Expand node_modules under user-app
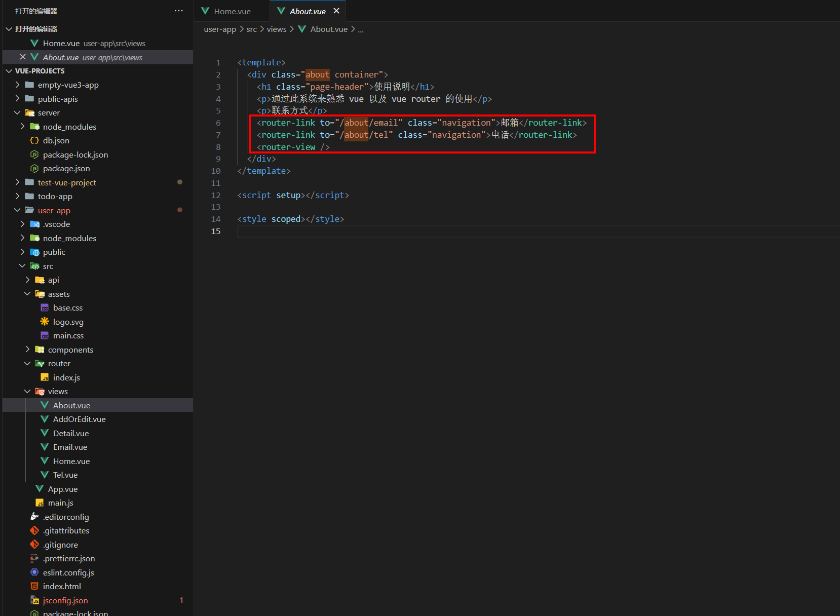Image resolution: width=840 pixels, height=616 pixels. click(x=22, y=238)
